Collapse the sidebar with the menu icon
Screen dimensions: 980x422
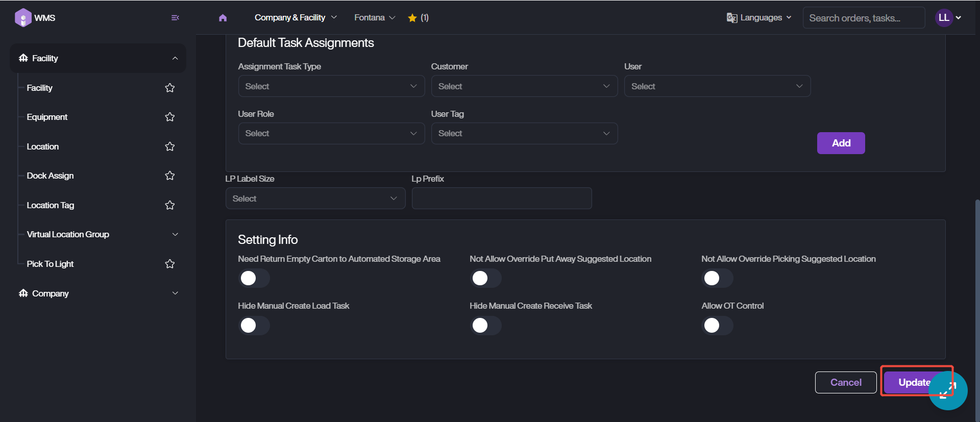click(175, 18)
